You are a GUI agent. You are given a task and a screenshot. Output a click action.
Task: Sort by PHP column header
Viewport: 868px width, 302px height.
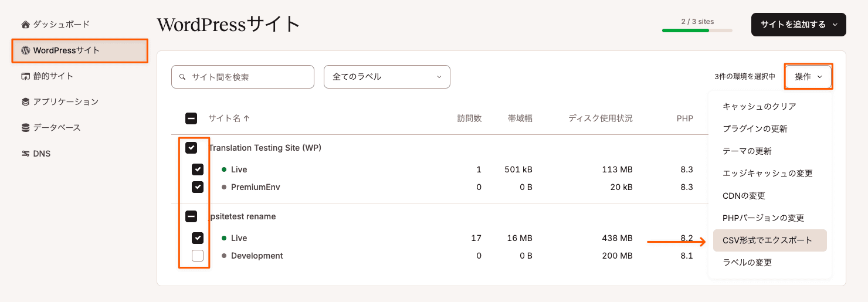(685, 118)
